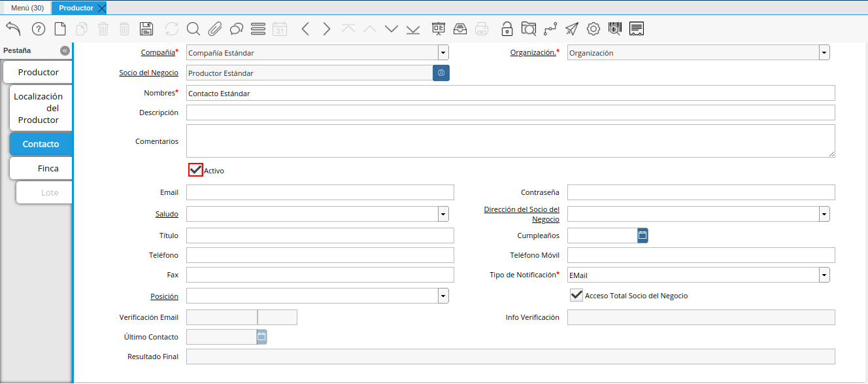Uncheck the Activo checkbox
Image resolution: width=868 pixels, height=384 pixels.
(195, 170)
